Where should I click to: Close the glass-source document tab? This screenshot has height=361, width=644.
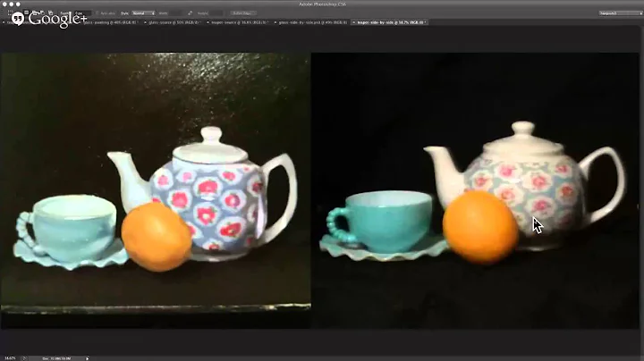pyautogui.click(x=146, y=22)
